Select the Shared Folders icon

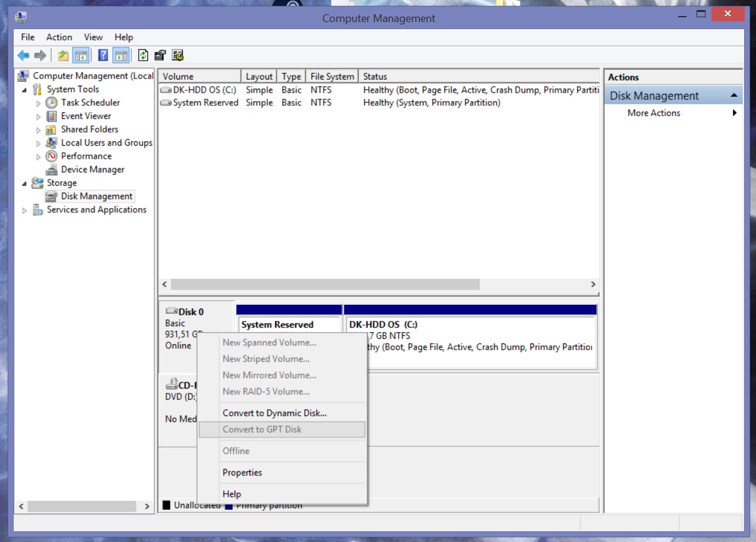52,130
